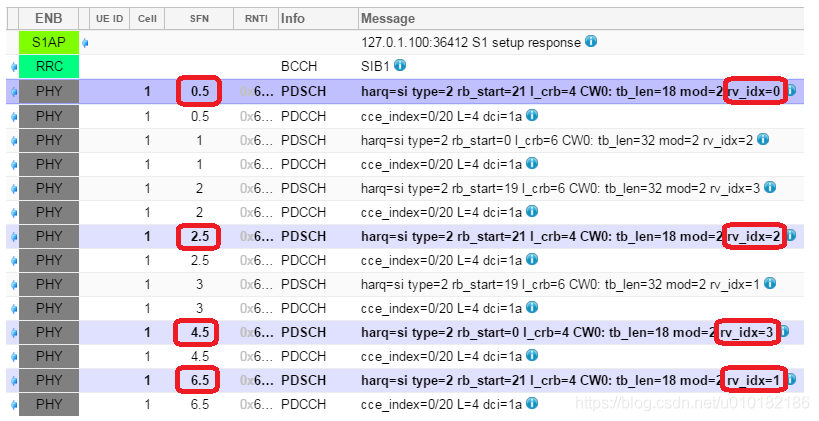Viewport: 819px width, 421px height.
Task: Select message with rb_start=0 l_crb=4 rv_idx=3
Action: coord(567,333)
